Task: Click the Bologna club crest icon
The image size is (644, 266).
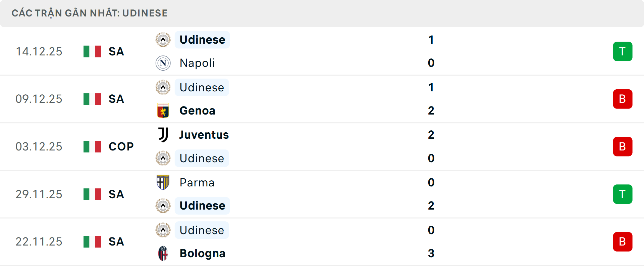Action: (163, 253)
